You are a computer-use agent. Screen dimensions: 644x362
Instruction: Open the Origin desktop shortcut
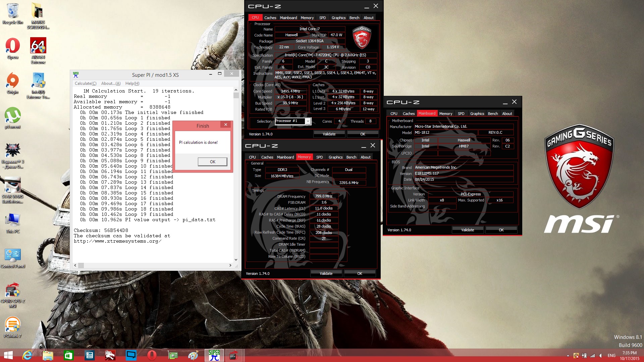13,83
